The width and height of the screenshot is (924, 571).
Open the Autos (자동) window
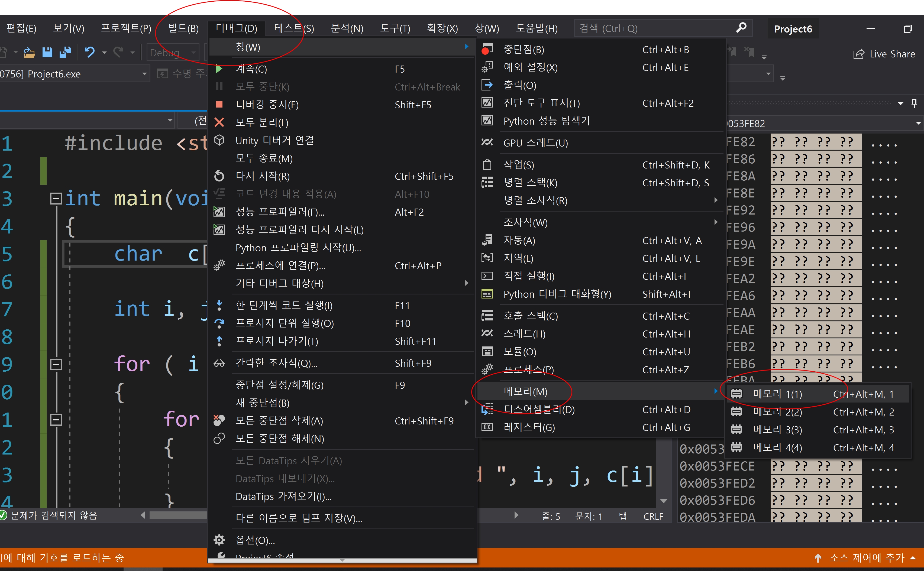point(601,240)
